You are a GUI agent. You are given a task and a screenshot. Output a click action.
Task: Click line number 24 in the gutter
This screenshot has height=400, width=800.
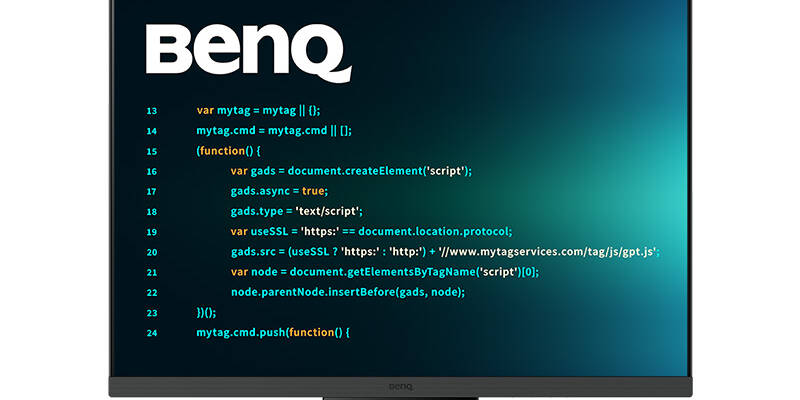tap(152, 333)
